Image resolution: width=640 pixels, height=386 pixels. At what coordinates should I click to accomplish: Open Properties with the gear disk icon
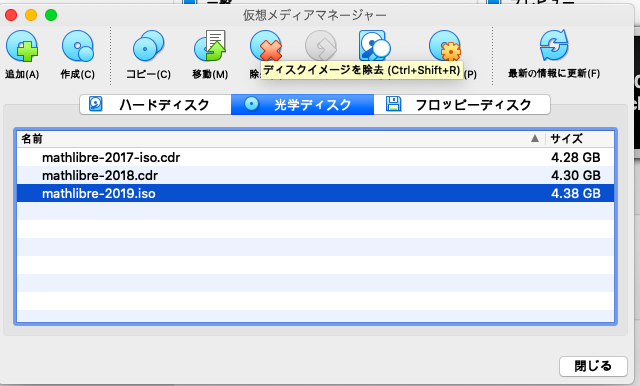click(x=445, y=46)
